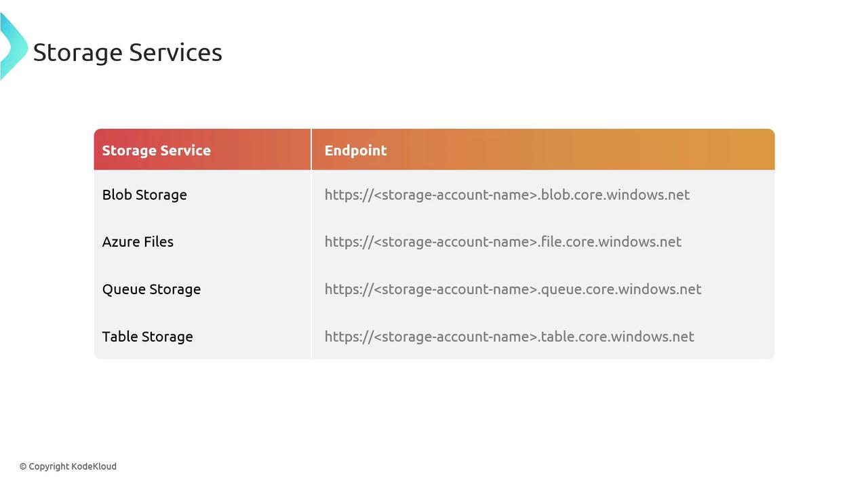This screenshot has width=868, height=488.
Task: Click the white divider between header columns
Action: tap(311, 149)
